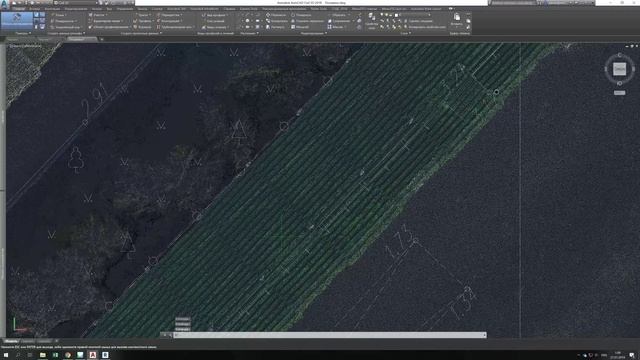Click viewport controls label in drawing corner
640x360 pixels.
pos(25,46)
